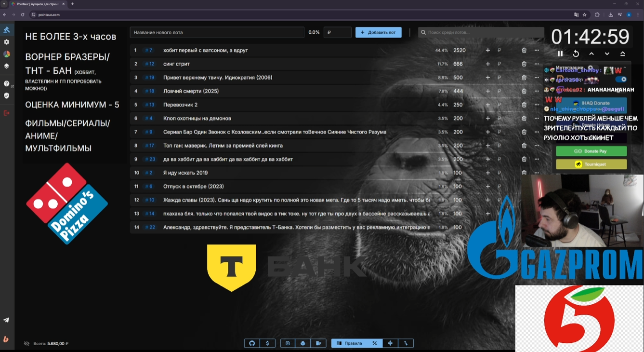The height and width of the screenshot is (352, 644).
Task: Reset the timer with the circular arrow
Action: coord(576,54)
